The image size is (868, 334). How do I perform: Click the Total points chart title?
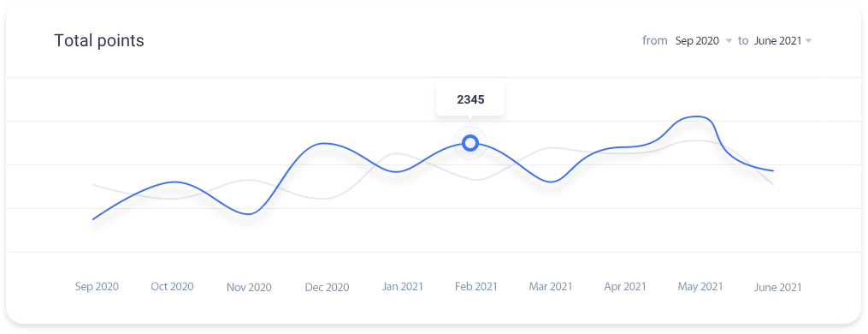click(99, 40)
